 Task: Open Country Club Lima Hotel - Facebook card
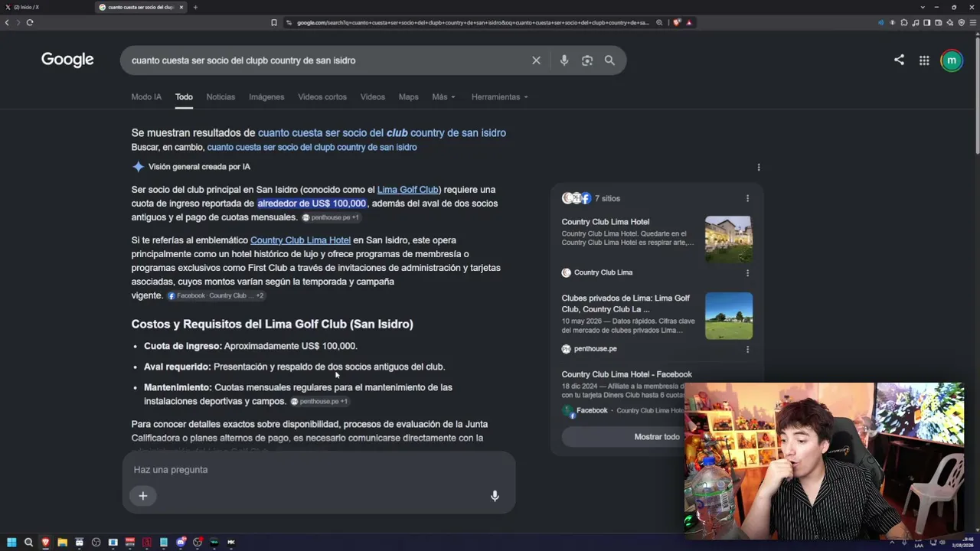627,374
